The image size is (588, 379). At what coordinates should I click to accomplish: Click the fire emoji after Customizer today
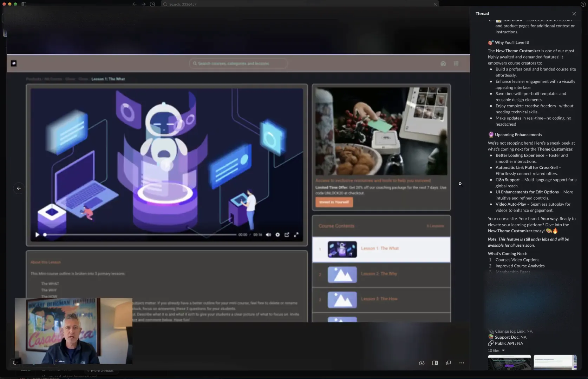[555, 231]
